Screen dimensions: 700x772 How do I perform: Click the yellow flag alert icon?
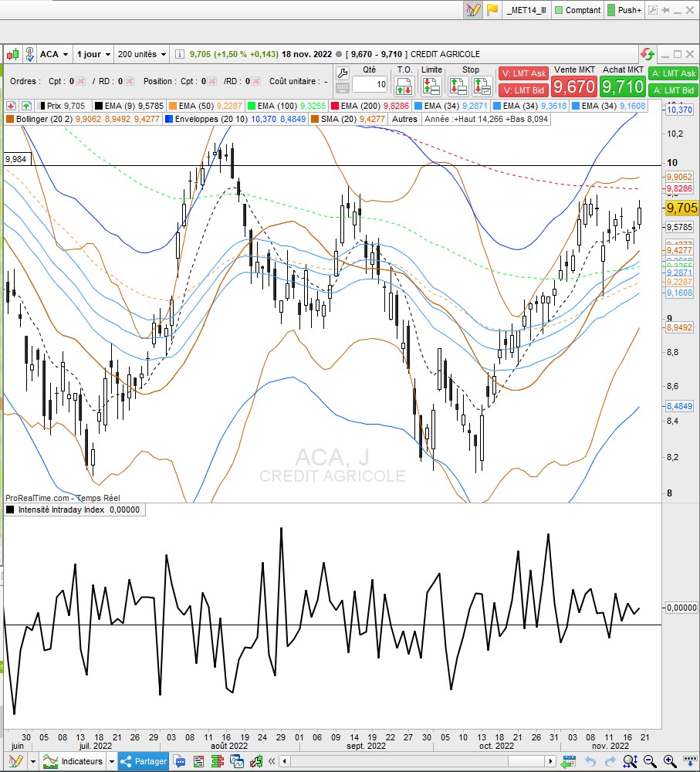[x=492, y=10]
